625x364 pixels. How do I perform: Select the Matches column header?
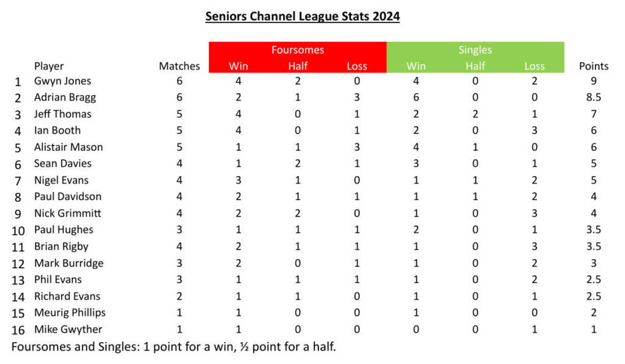click(180, 66)
